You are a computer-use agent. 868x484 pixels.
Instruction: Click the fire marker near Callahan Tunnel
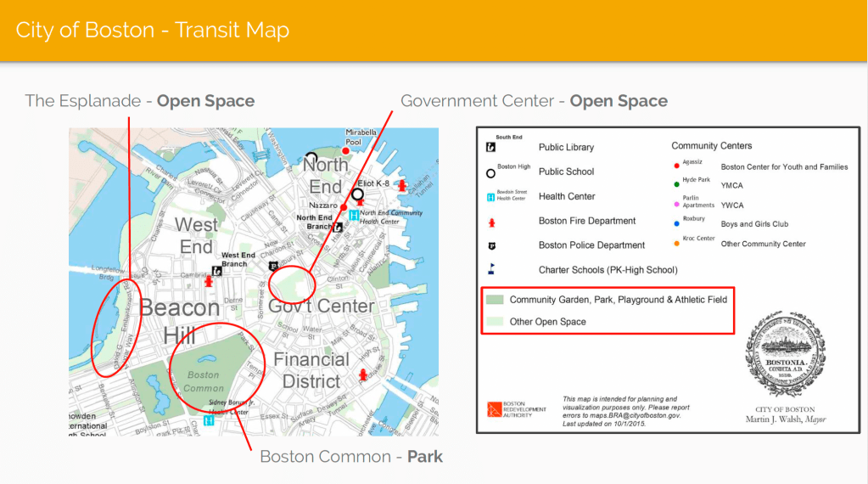click(402, 185)
